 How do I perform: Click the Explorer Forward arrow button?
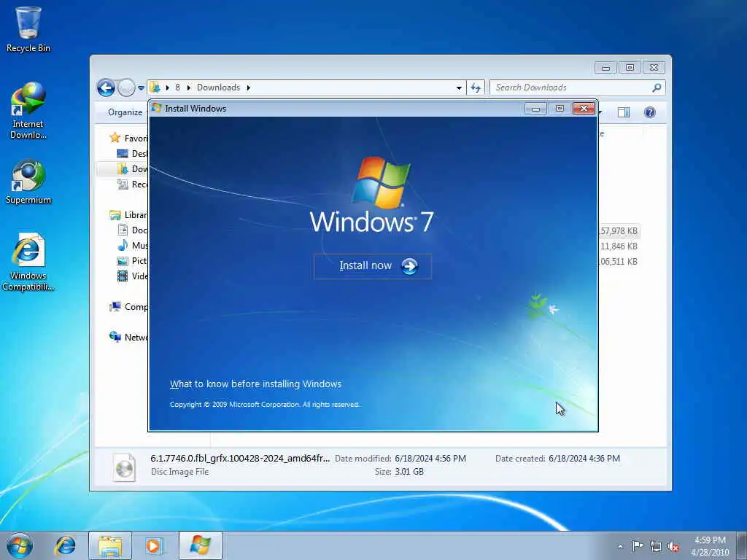pos(126,87)
